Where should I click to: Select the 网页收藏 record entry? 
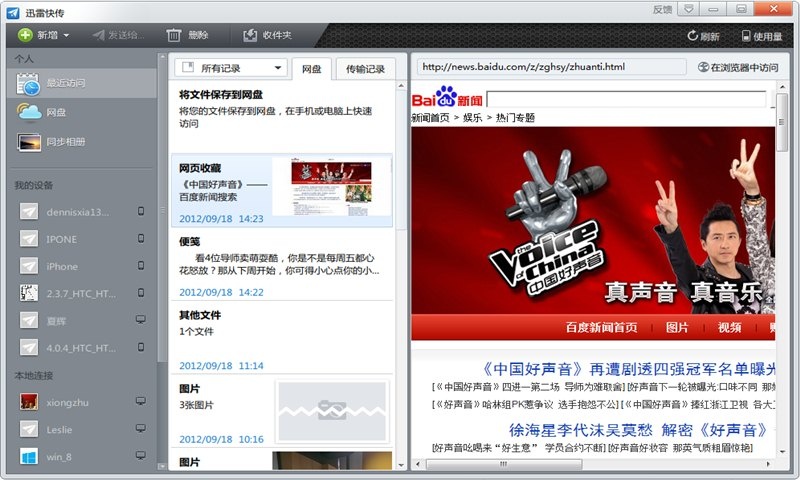(282, 191)
